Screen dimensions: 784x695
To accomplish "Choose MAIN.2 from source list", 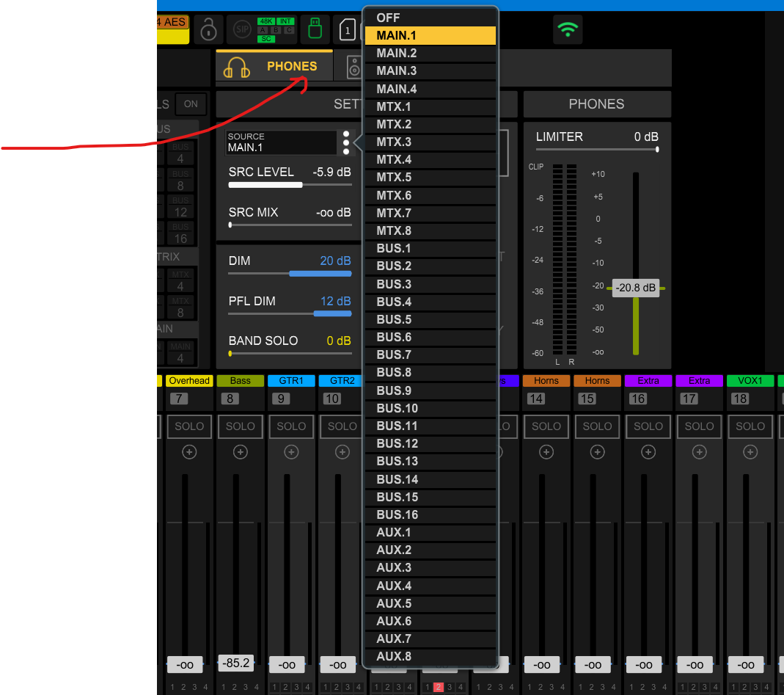I will (x=431, y=53).
